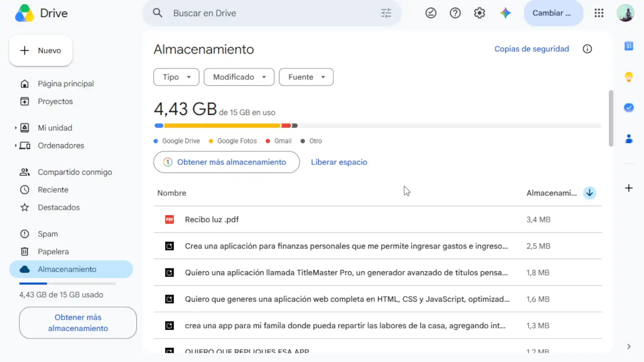The height and width of the screenshot is (362, 644).
Task: Go to Página principal
Action: tap(66, 83)
